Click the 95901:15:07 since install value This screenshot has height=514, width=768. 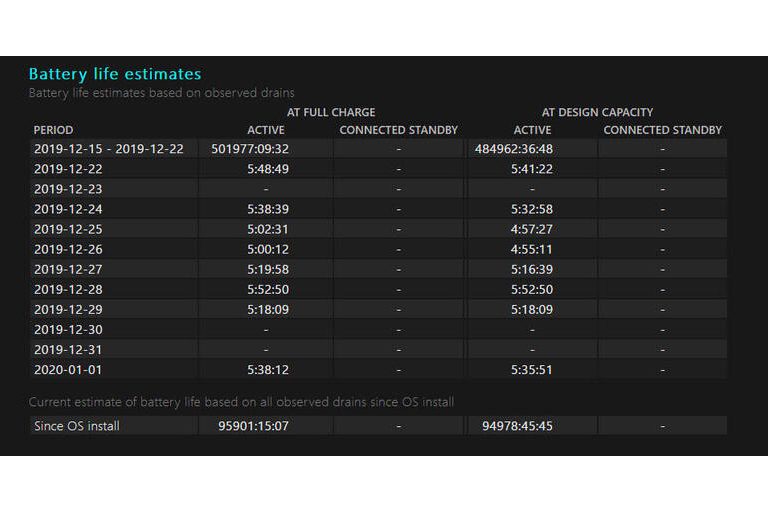tap(253, 426)
